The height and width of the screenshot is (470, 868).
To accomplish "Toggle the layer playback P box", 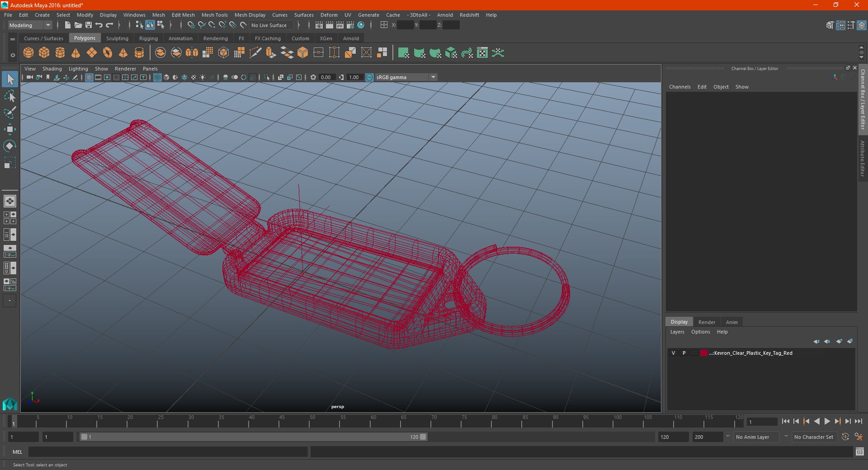I will point(684,353).
